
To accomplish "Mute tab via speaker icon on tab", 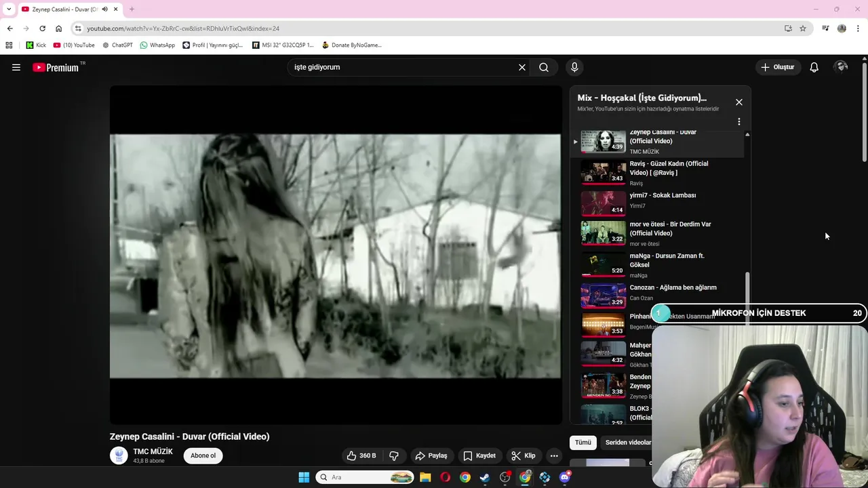I will 104,9.
